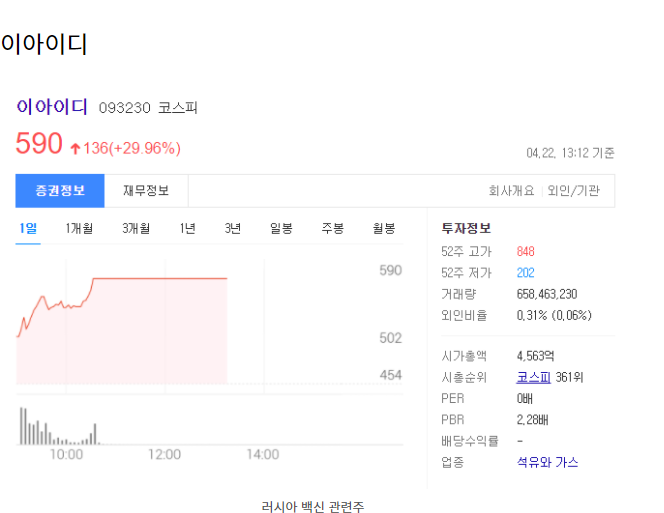Click the large 이아이디 page title
This screenshot has height=513, width=664.
(44, 44)
